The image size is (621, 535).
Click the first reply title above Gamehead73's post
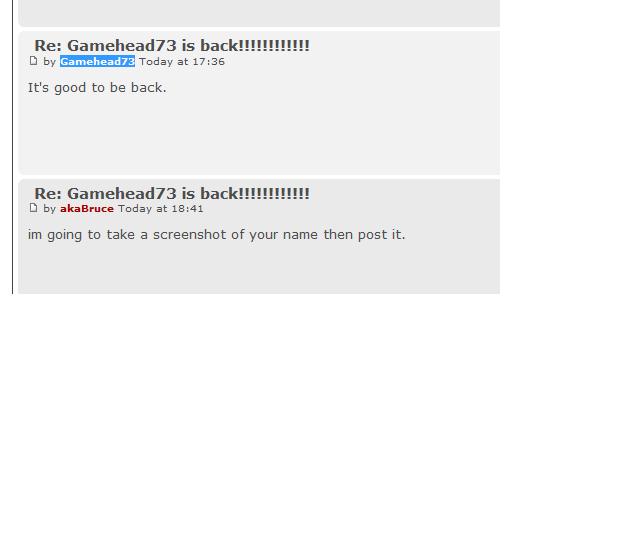pos(172,46)
